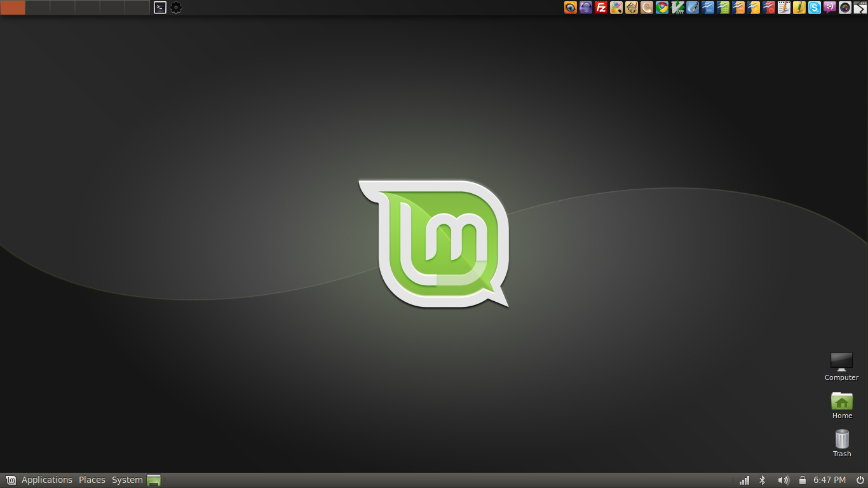868x488 pixels.
Task: Open Skype from the top panel
Action: tap(815, 8)
